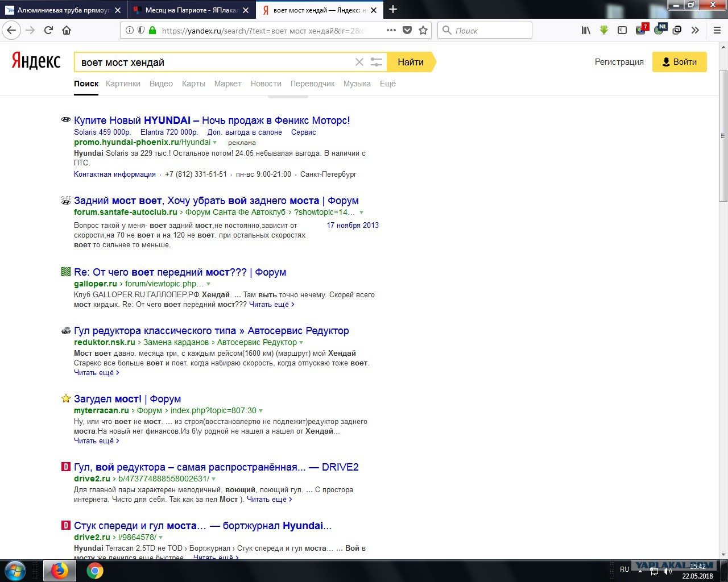Screen dimensions: 728x582
Task: Switch to the Месяц на Патриоте tab
Action: pyautogui.click(x=192, y=10)
